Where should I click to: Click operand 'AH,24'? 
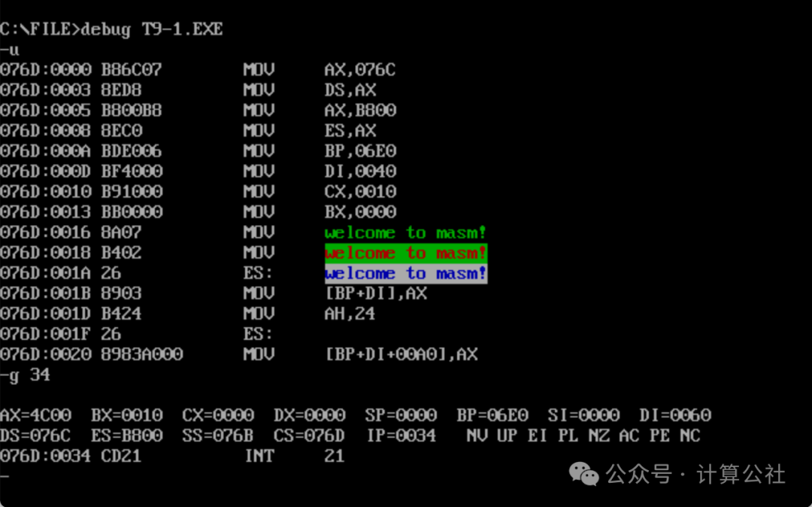(350, 314)
